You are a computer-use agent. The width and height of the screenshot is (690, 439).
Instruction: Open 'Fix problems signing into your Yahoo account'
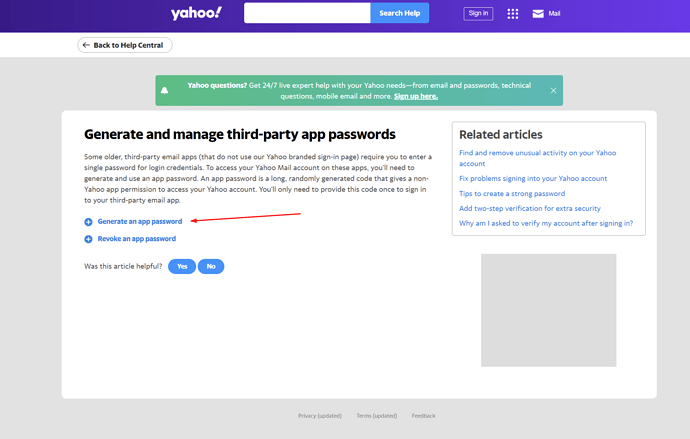pos(533,179)
